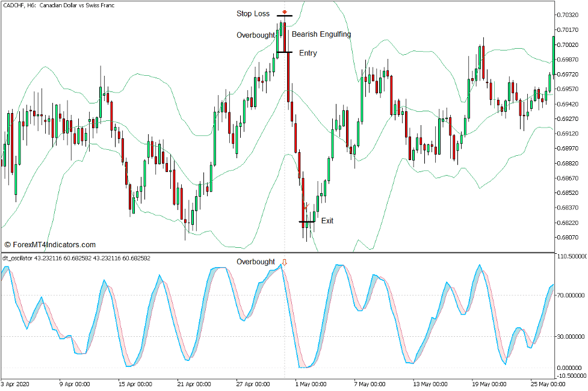Toggle the Stop Loss label visibility

tap(252, 13)
